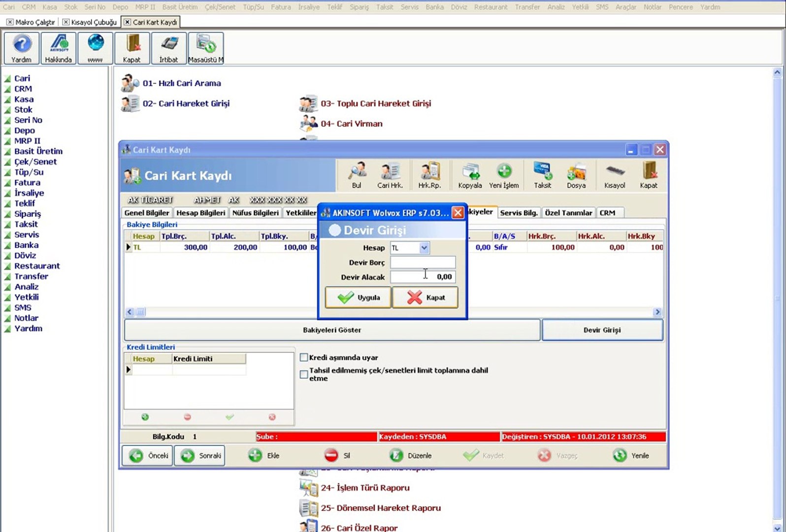Click Ekle to add a new record
The height and width of the screenshot is (532, 786).
coord(264,456)
